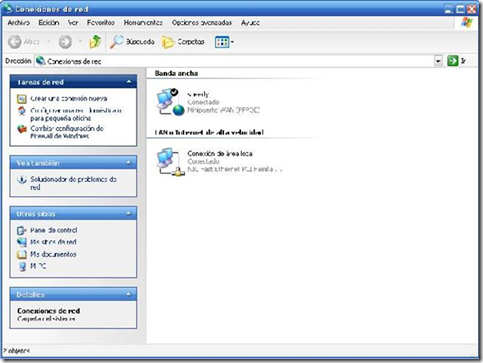Collapse the Detalles panel
The height and width of the screenshot is (363, 483).
[129, 294]
